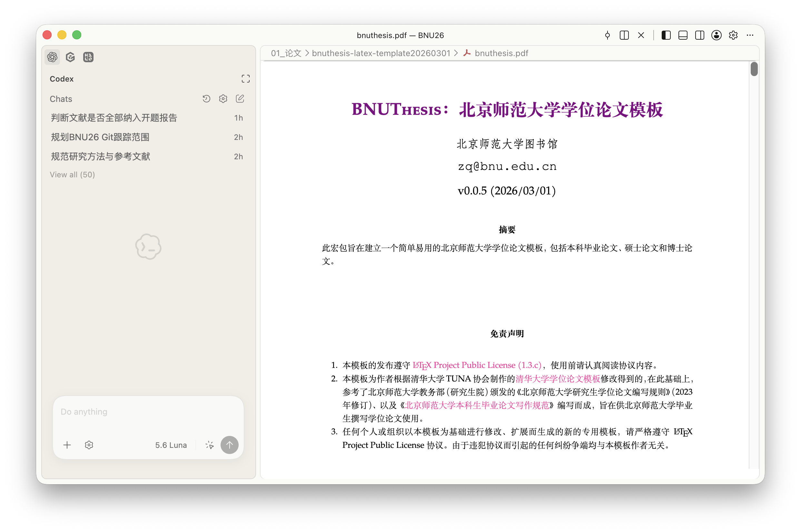Open the '清华大学学位论文模板' link
Image resolution: width=801 pixels, height=532 pixels.
tap(558, 379)
